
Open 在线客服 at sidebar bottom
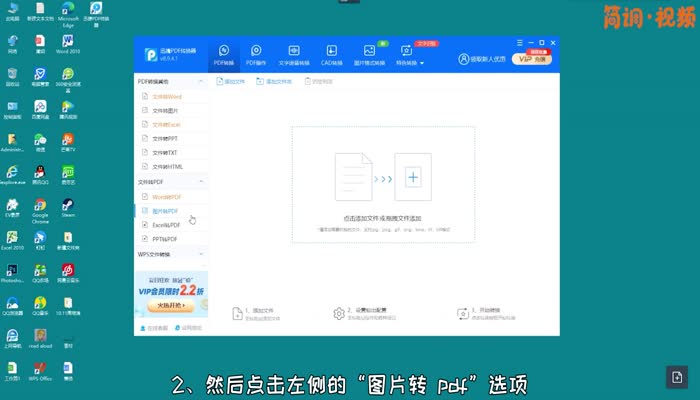click(x=155, y=328)
